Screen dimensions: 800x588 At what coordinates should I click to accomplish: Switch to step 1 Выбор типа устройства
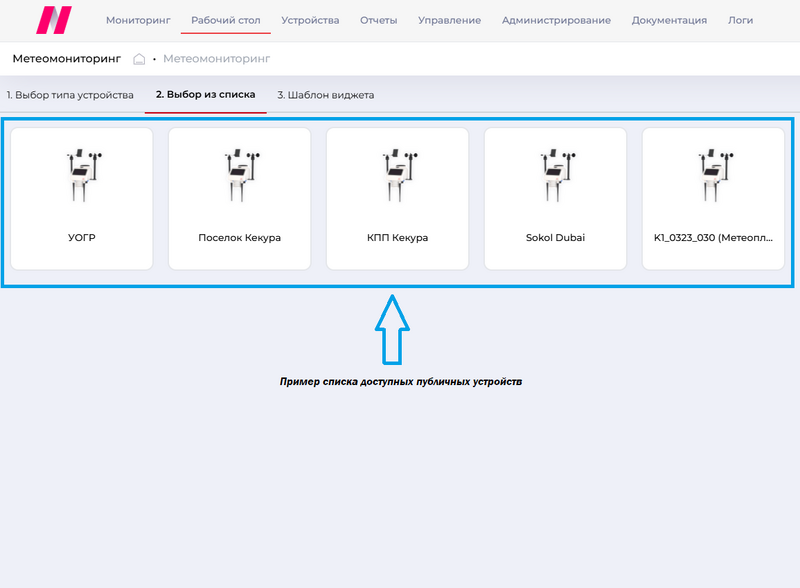tap(70, 95)
